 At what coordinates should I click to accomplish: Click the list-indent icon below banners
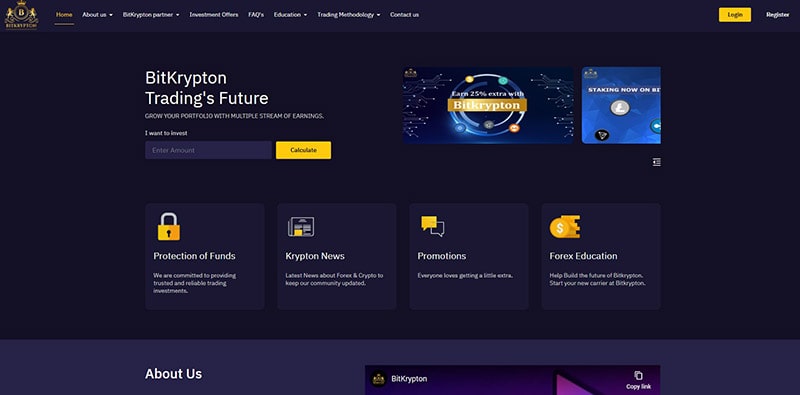657,162
